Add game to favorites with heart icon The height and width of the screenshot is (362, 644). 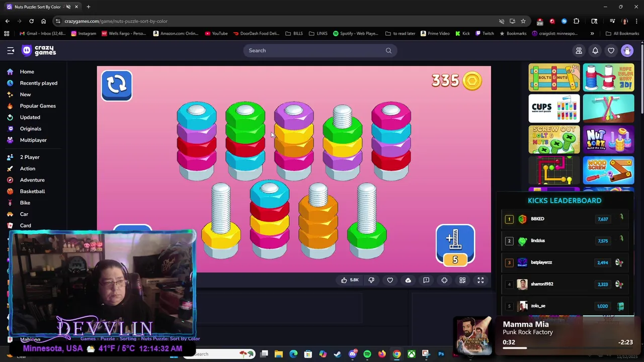pos(390,280)
